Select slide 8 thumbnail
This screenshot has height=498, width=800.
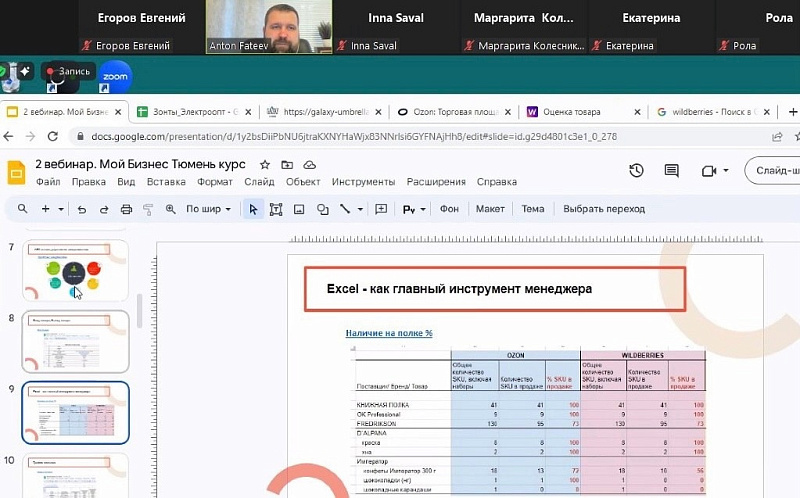coord(76,341)
